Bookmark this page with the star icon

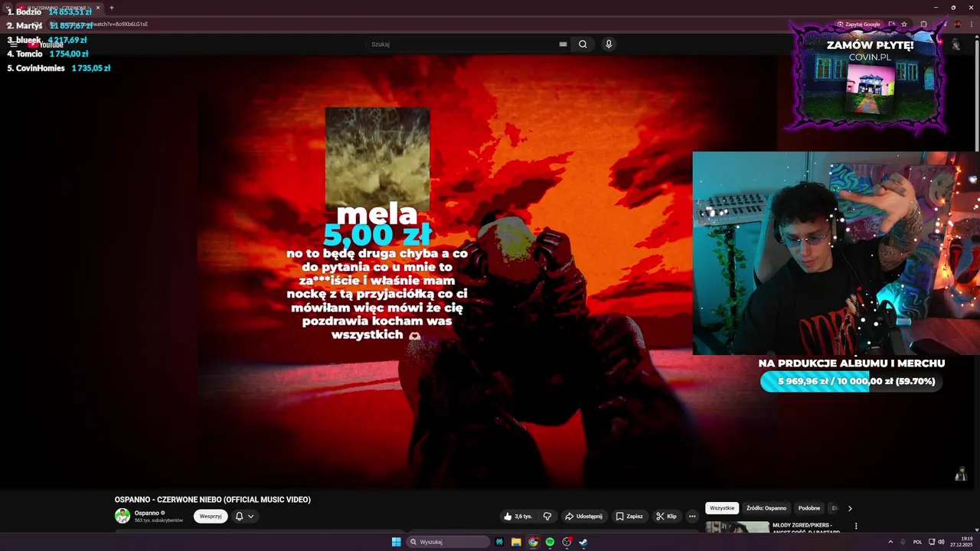[904, 24]
